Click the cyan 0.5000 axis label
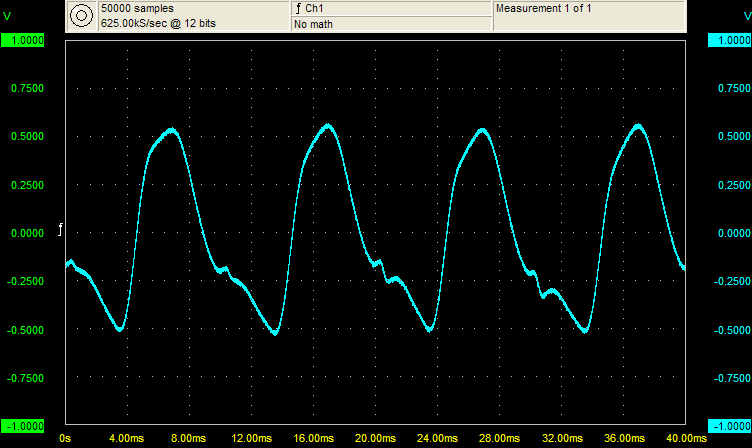Viewport: 752px width, 448px height. (x=734, y=136)
